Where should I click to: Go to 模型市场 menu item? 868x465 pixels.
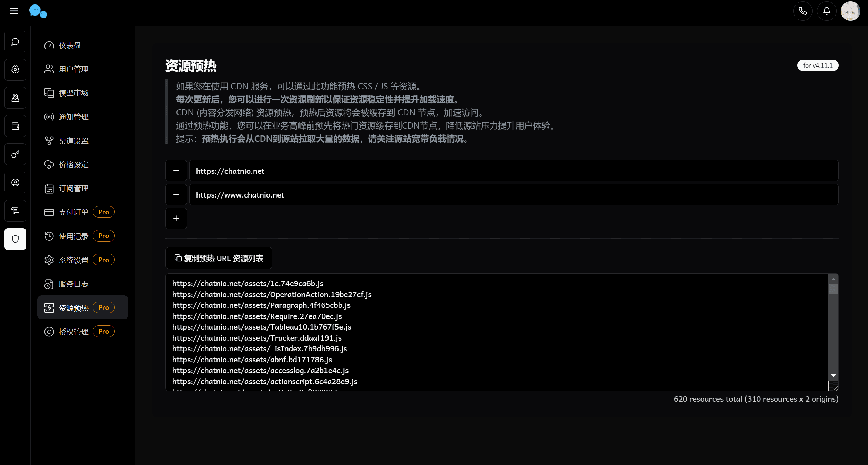tap(83, 93)
